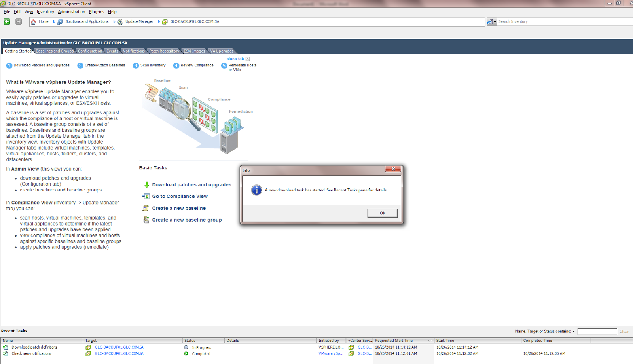This screenshot has height=364, width=633.
Task: Click the Home icon in the navigation bar
Action: click(x=34, y=21)
